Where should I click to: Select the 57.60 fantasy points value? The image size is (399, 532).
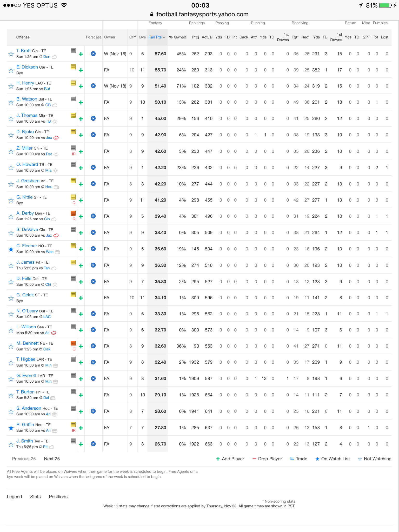(x=160, y=54)
